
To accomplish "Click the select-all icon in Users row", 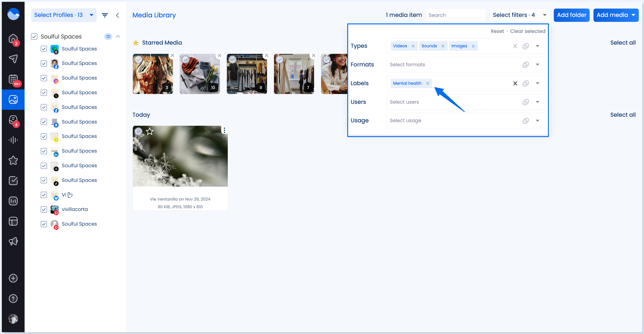I will pyautogui.click(x=525, y=102).
